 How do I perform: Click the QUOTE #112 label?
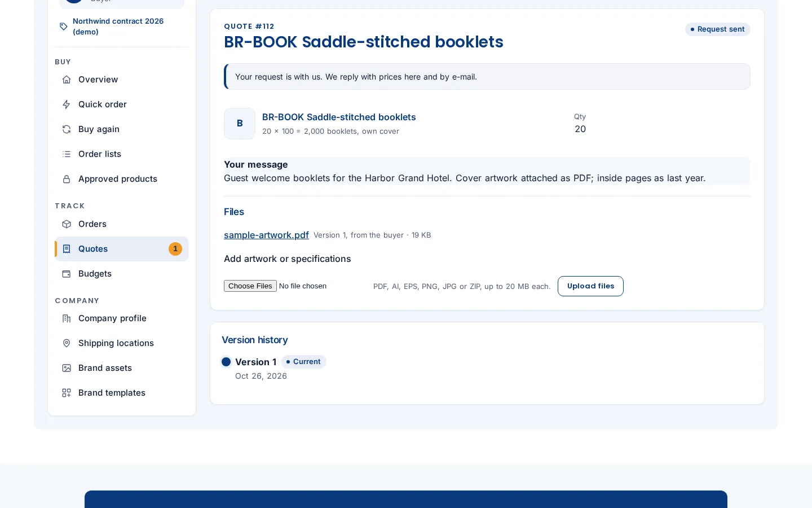click(249, 27)
